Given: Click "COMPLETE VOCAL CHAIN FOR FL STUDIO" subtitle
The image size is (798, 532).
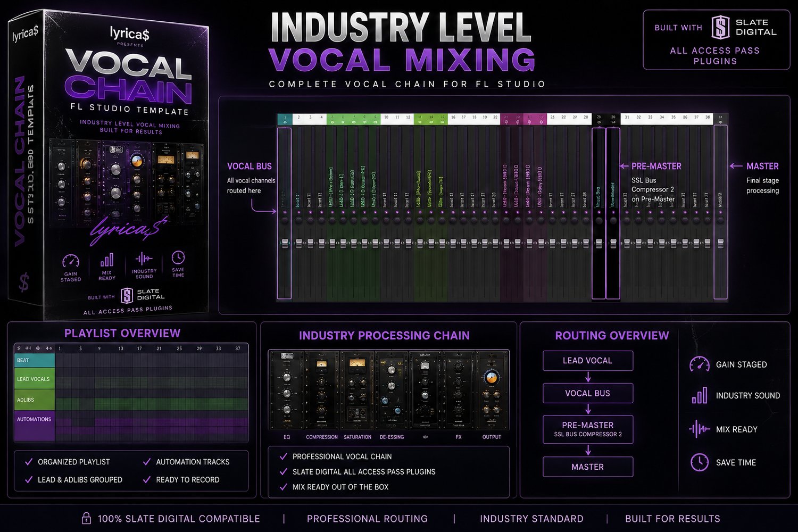Looking at the screenshot, I should pyautogui.click(x=408, y=84).
